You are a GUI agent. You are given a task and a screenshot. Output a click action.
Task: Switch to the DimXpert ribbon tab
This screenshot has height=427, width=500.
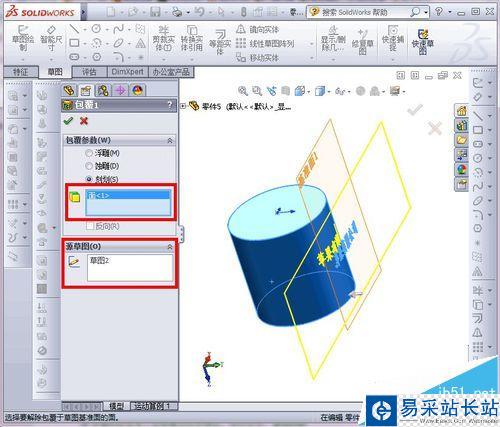point(128,72)
